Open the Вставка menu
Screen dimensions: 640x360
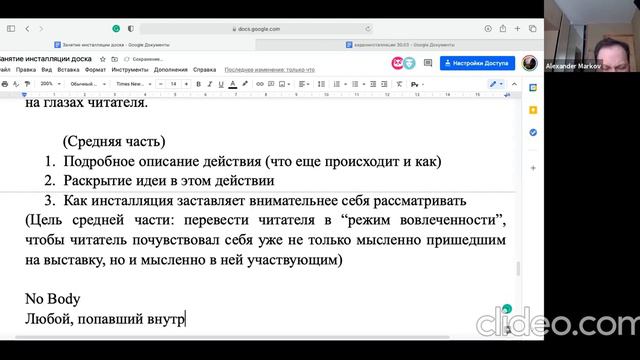click(x=68, y=70)
